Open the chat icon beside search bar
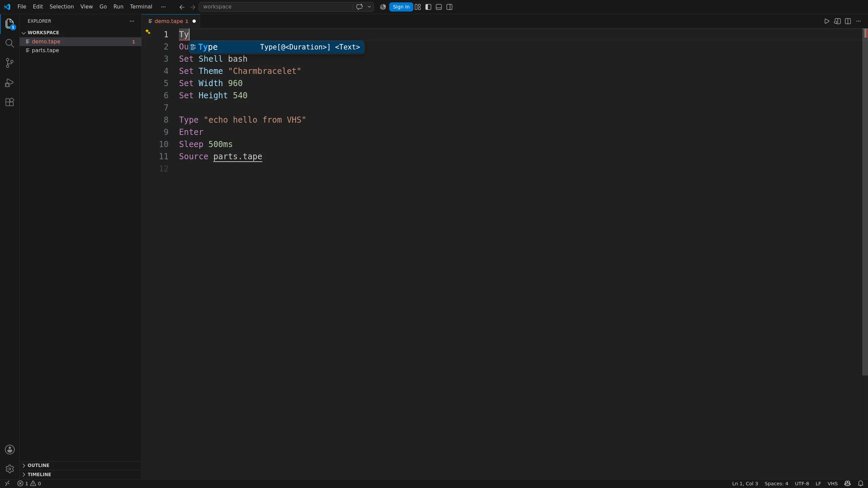868x488 pixels. click(359, 7)
